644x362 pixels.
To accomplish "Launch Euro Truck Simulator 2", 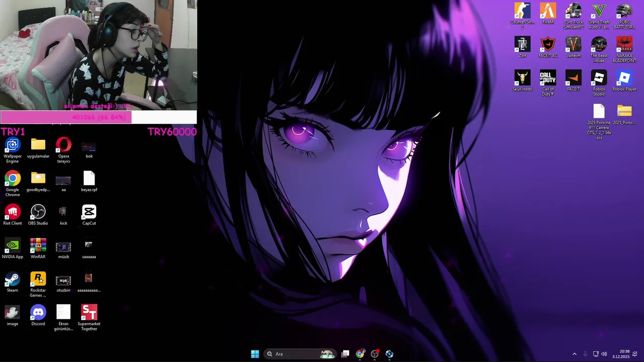I will pos(574,16).
